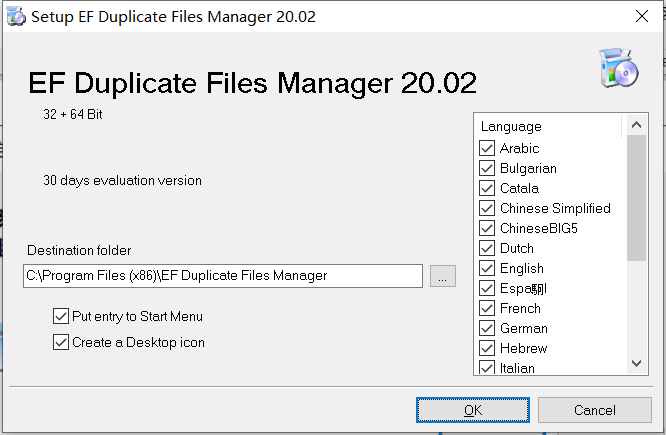This screenshot has height=435, width=666.
Task: Click the '30 days evaluation version' text
Action: [122, 181]
